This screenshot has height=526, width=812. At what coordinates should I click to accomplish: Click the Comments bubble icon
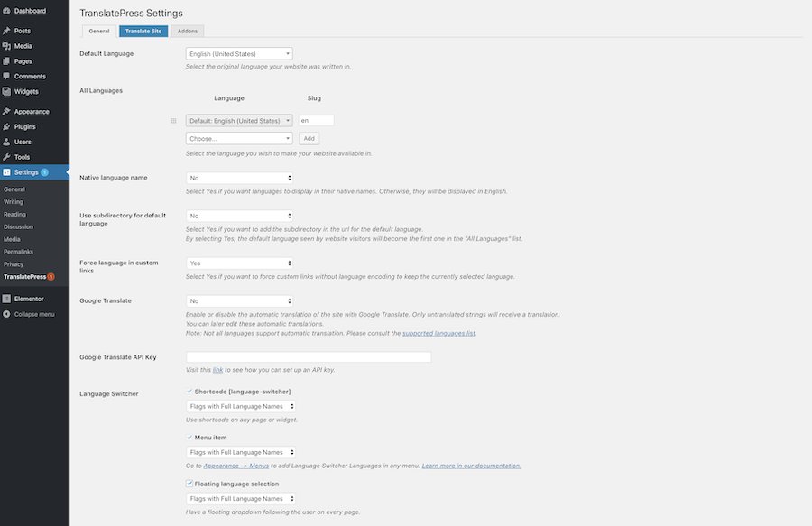(6, 76)
